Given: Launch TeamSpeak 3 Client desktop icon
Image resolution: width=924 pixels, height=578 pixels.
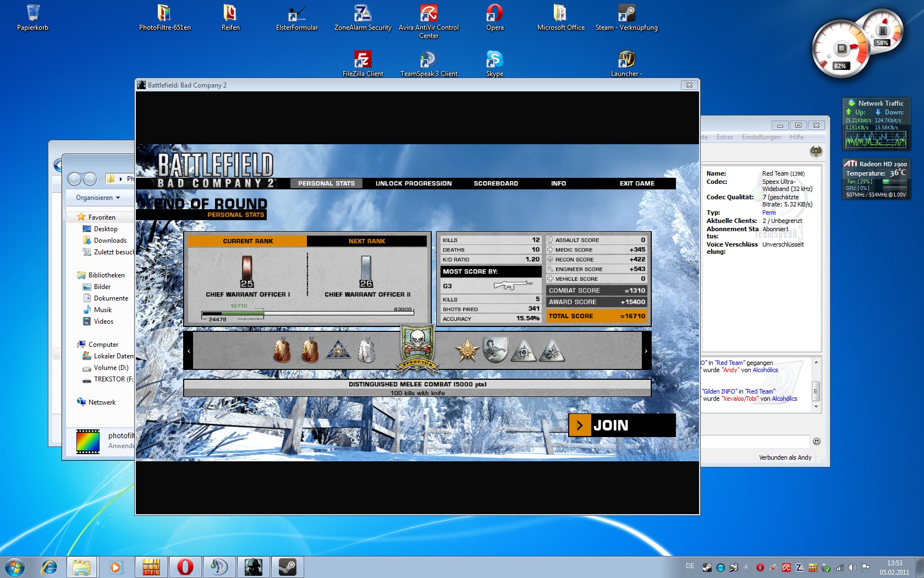Looking at the screenshot, I should pyautogui.click(x=428, y=63).
